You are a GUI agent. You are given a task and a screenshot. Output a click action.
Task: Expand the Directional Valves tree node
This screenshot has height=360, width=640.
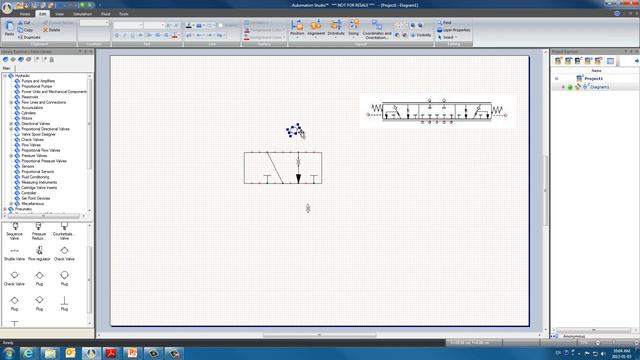[11, 124]
